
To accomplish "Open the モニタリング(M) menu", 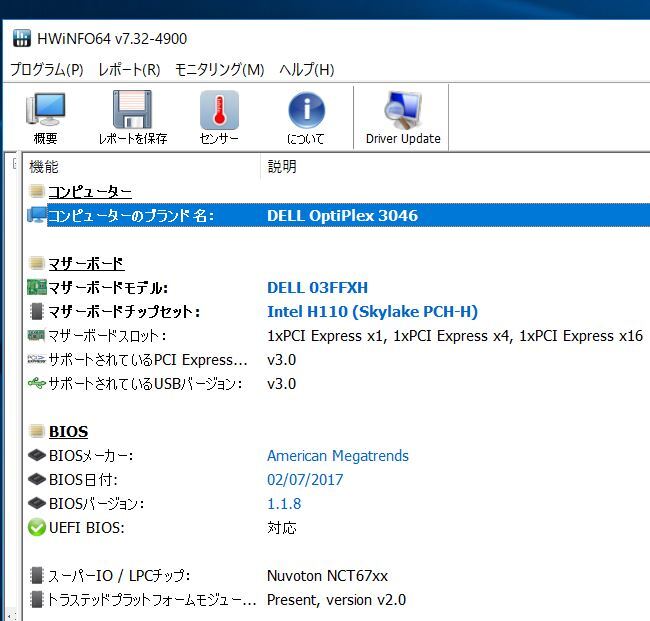I will point(220,69).
